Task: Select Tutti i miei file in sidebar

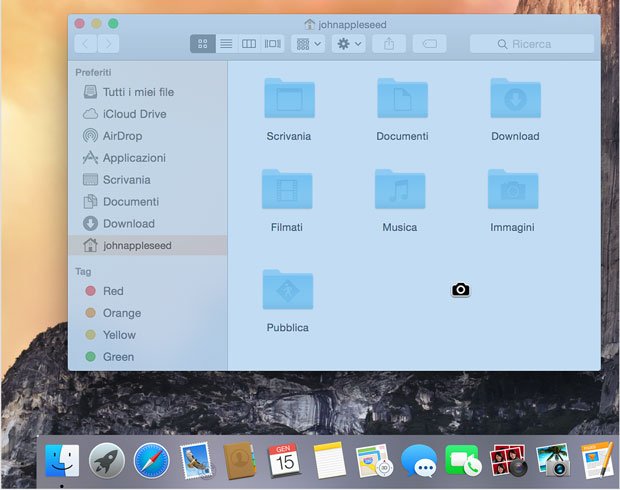Action: click(147, 92)
